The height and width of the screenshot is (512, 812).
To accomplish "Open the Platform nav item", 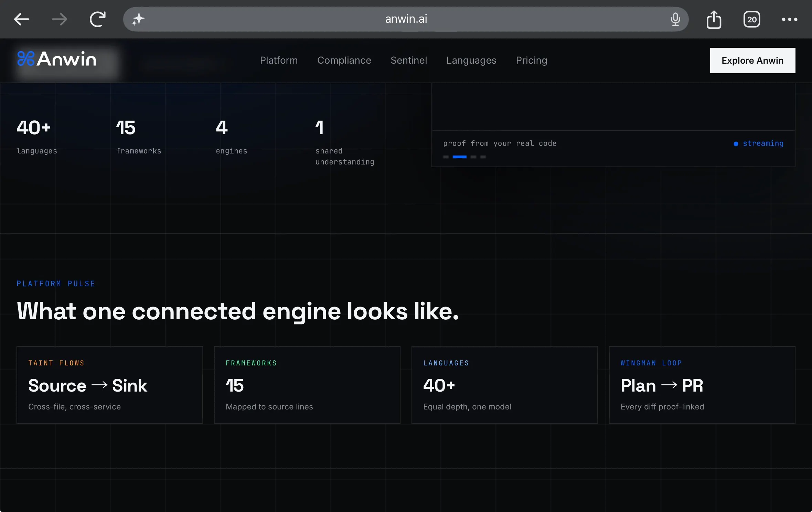I will [x=279, y=60].
